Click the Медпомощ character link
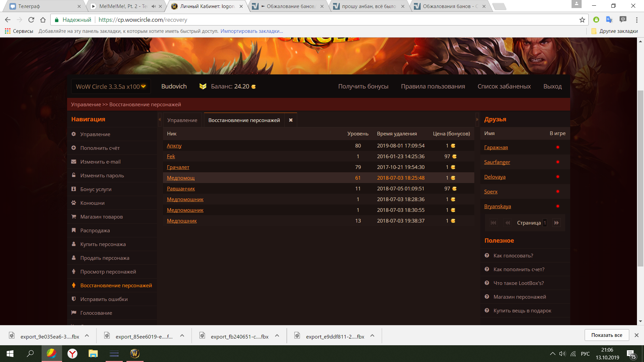The width and height of the screenshot is (644, 362). pyautogui.click(x=180, y=178)
